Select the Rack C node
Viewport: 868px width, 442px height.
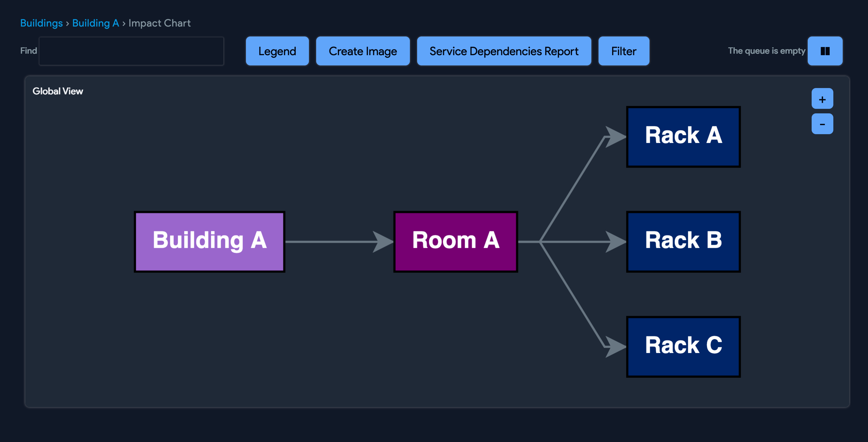click(x=683, y=346)
